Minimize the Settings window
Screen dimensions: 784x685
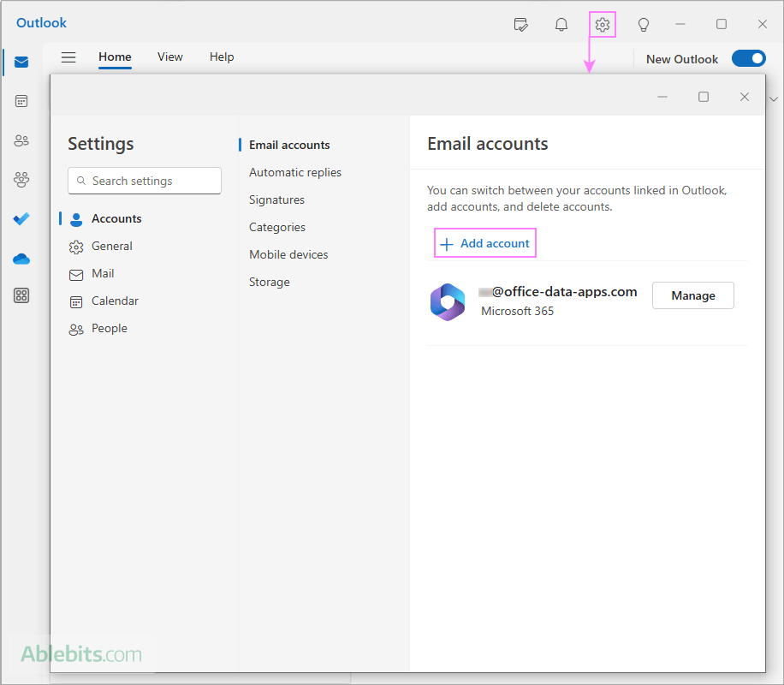662,97
